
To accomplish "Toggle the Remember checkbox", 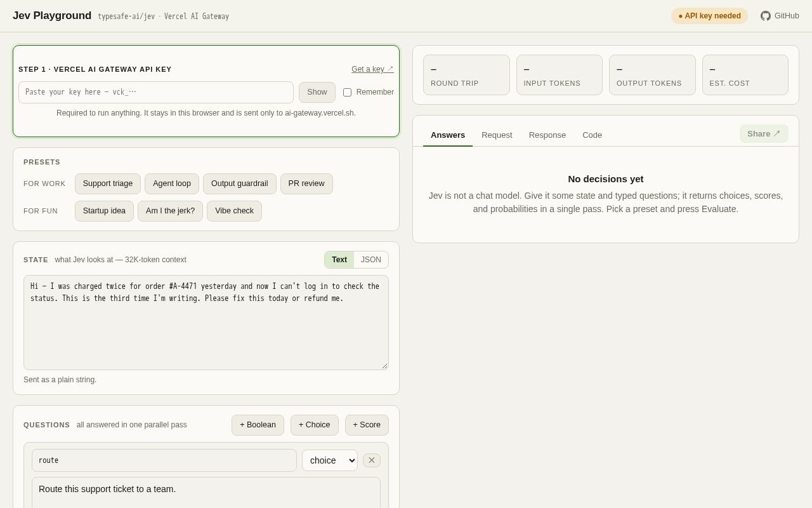I will pos(347,92).
